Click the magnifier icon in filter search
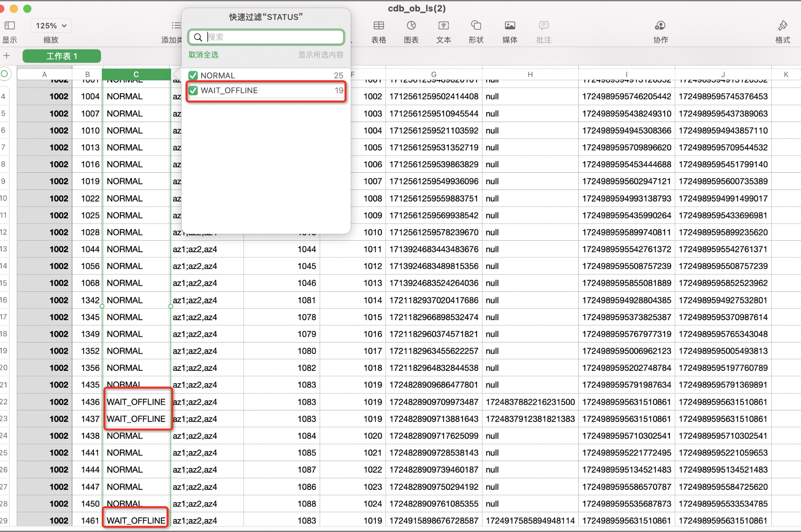This screenshot has width=801, height=532. (198, 37)
